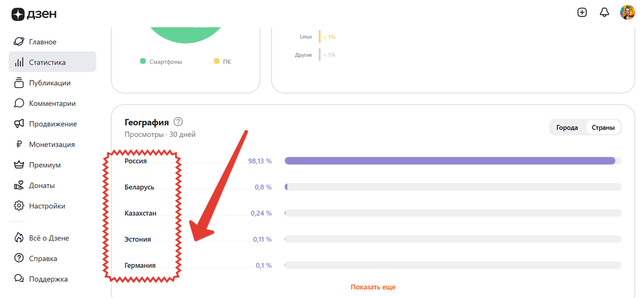644x298 pixels.
Task: Click the Публикации stack icon
Action: pos(19,83)
